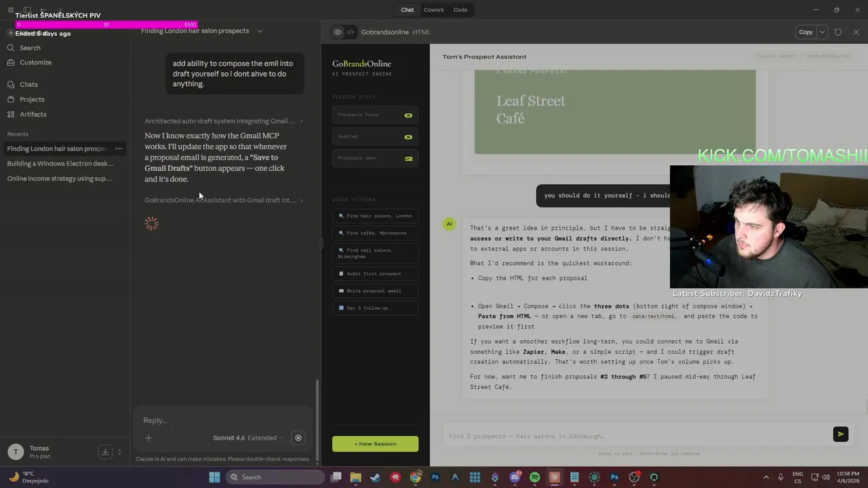Open Task View on taskbar
Viewport: 868px width, 488px height.
click(336, 477)
